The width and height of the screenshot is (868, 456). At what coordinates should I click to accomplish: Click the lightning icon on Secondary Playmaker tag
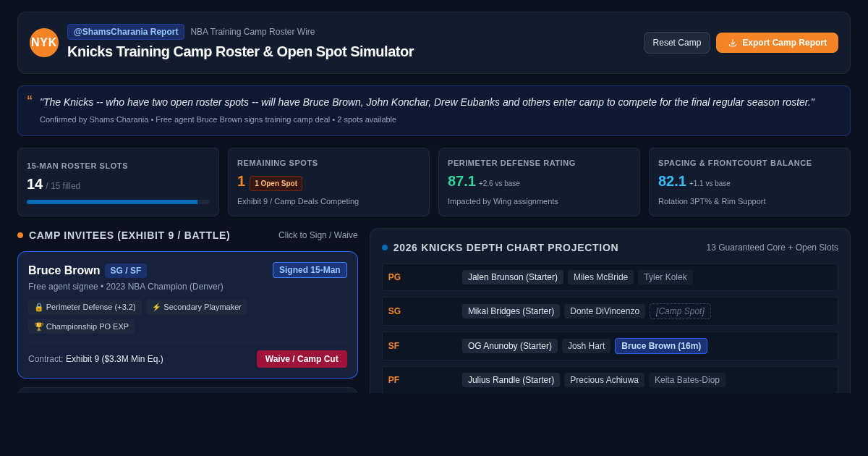(156, 307)
